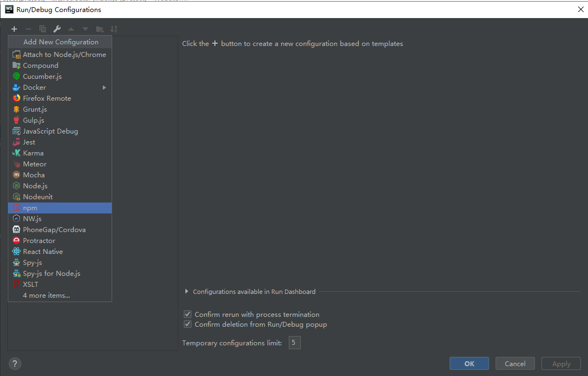Click the Mocha icon
This screenshot has height=376, width=588.
pyautogui.click(x=16, y=175)
